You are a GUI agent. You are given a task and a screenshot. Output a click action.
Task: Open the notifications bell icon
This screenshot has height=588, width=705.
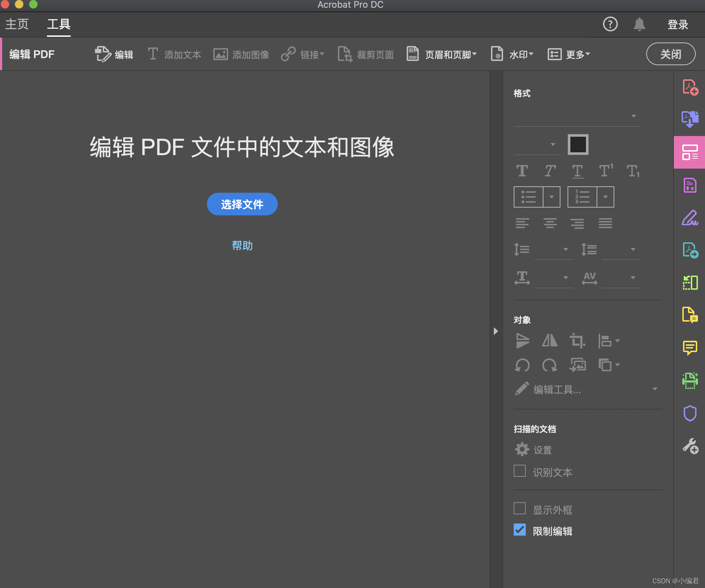pos(639,24)
